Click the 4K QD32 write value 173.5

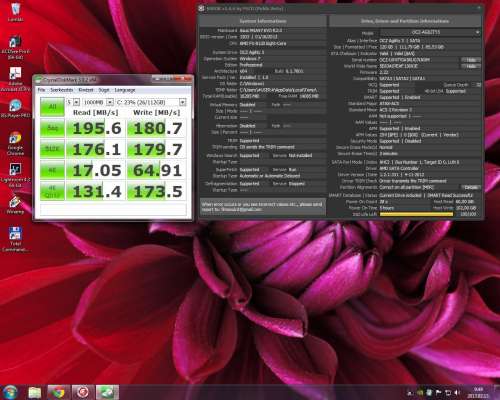pyautogui.click(x=157, y=191)
